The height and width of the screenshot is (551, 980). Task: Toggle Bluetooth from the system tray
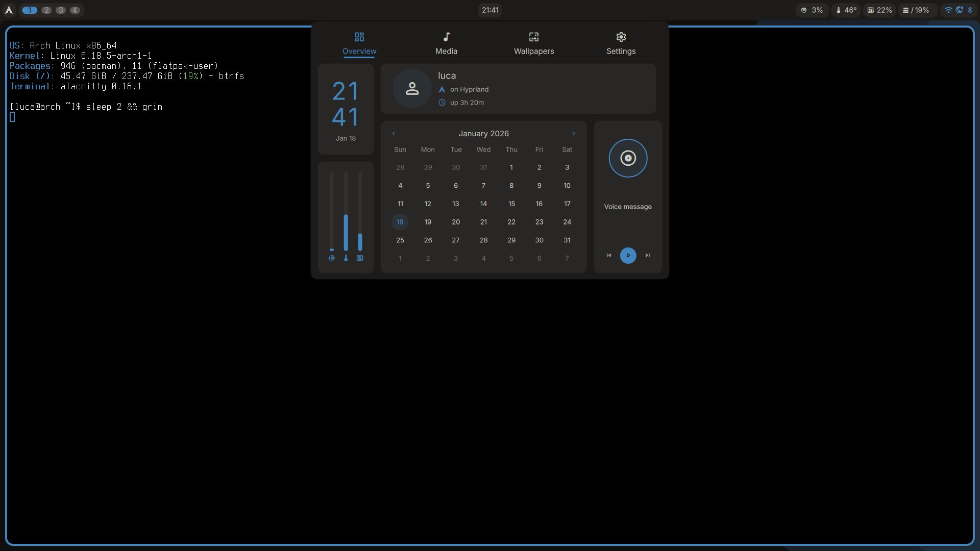point(971,10)
